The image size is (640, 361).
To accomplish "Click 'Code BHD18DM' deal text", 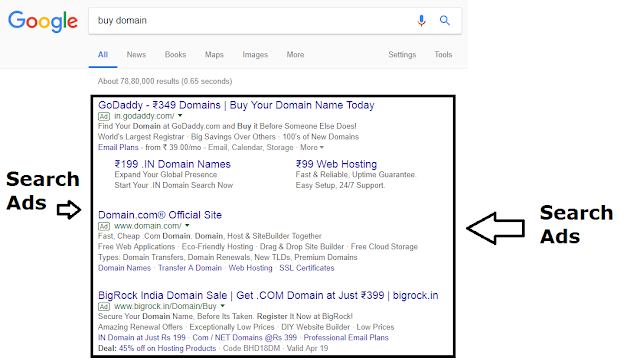I will (251, 348).
